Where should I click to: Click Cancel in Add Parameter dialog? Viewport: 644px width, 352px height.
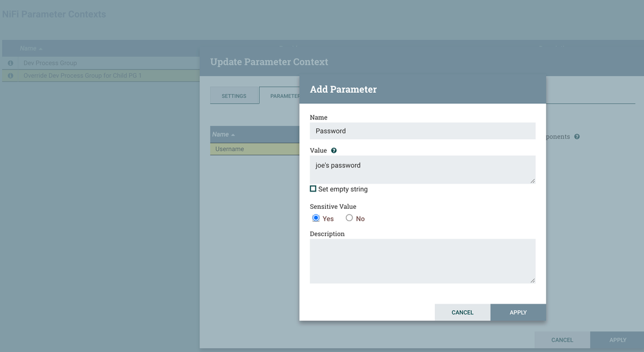click(462, 313)
